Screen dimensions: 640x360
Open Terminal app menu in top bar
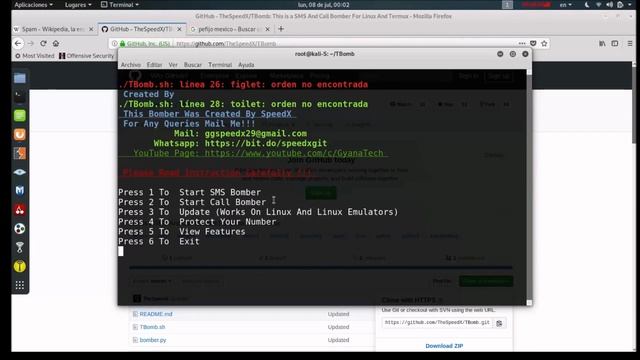120,5
